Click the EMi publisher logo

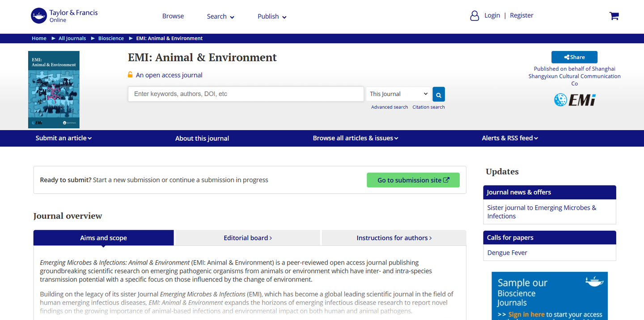click(575, 100)
